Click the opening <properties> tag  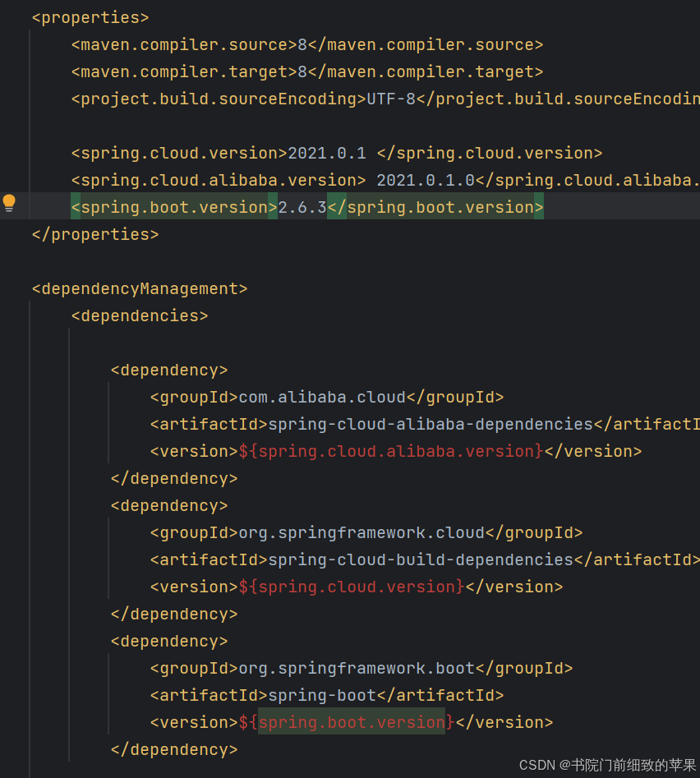pyautogui.click(x=90, y=18)
